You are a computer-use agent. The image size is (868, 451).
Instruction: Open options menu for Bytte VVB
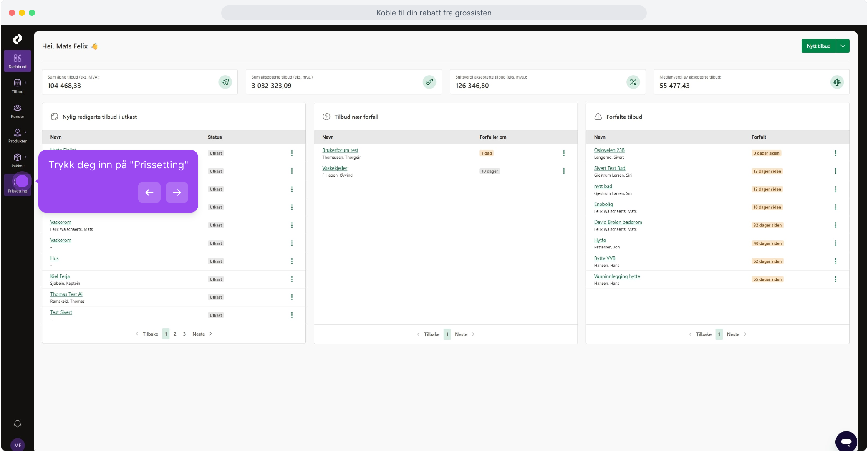click(835, 261)
